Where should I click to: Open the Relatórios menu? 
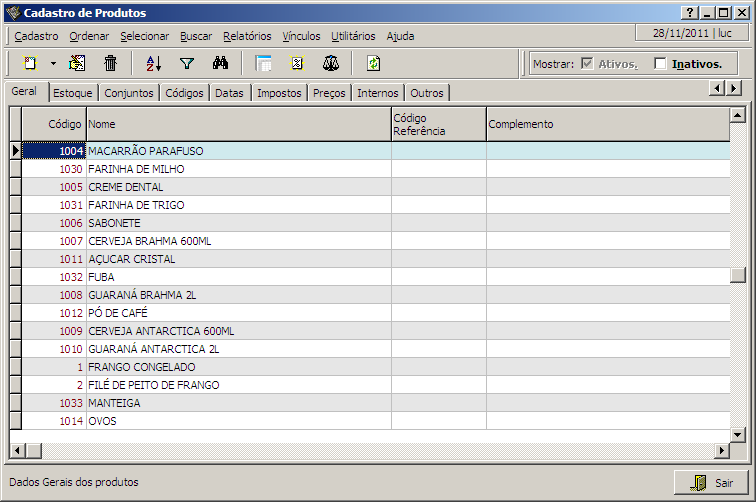click(x=247, y=36)
